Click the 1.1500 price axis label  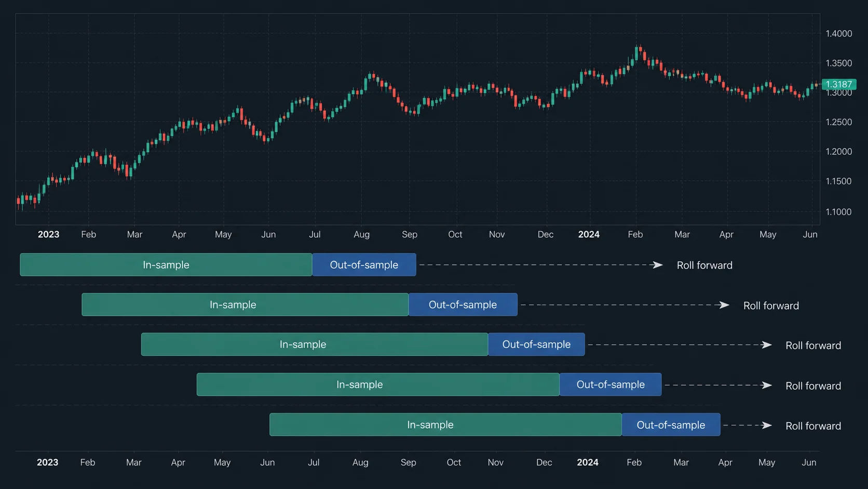[839, 181]
